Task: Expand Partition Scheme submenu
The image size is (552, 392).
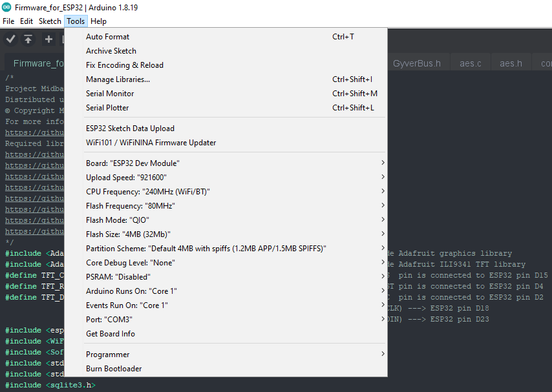Action: (x=226, y=249)
